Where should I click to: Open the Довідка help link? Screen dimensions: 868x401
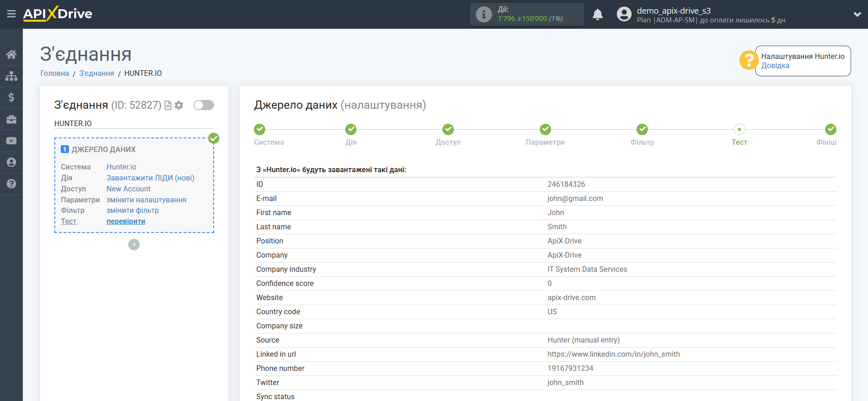click(x=775, y=65)
